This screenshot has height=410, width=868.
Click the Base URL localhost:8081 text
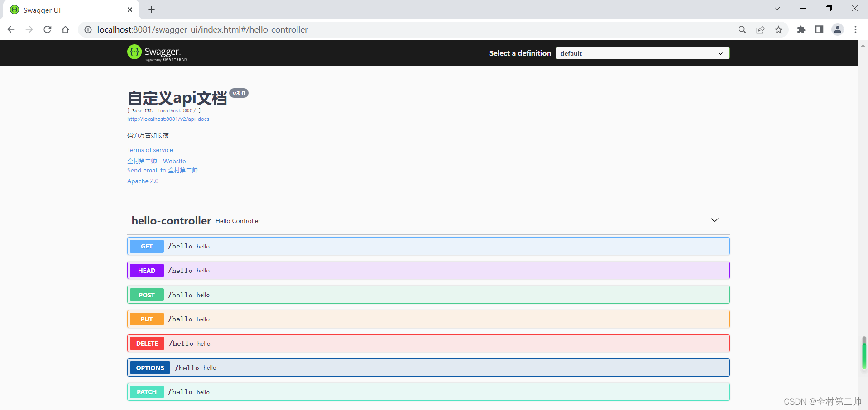pos(164,110)
